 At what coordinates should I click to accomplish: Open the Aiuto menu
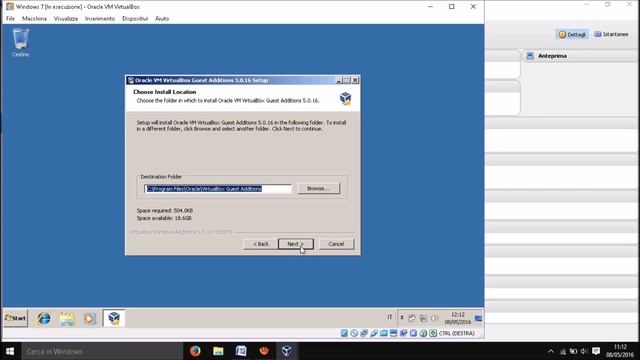click(162, 18)
